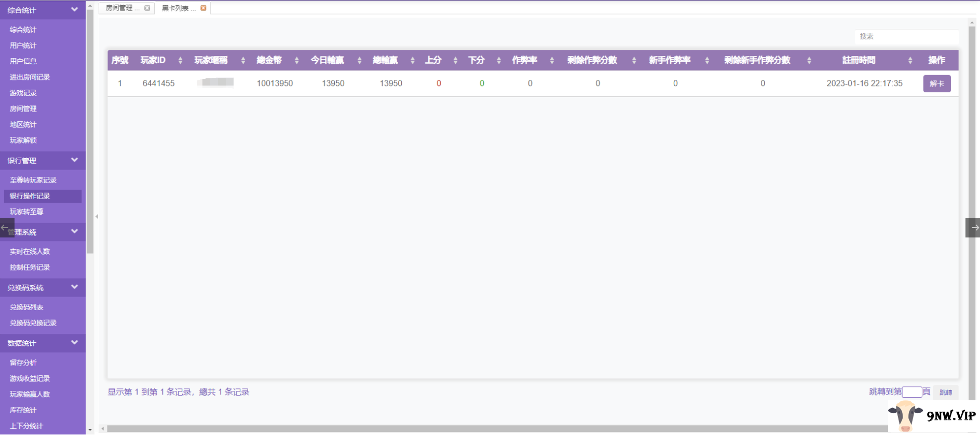Image resolution: width=980 pixels, height=435 pixels.
Task: Sort table by 總金幣 column
Action: [x=296, y=61]
